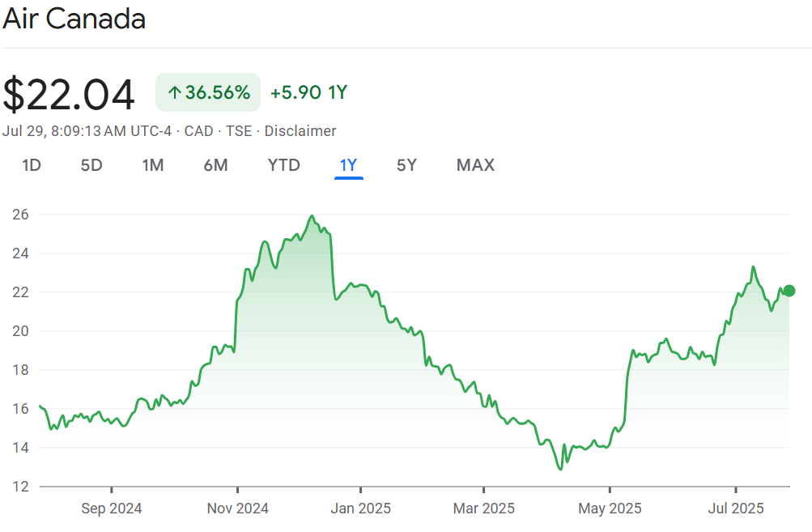Click the Sep 2024 axis label
The image size is (812, 532).
click(112, 509)
